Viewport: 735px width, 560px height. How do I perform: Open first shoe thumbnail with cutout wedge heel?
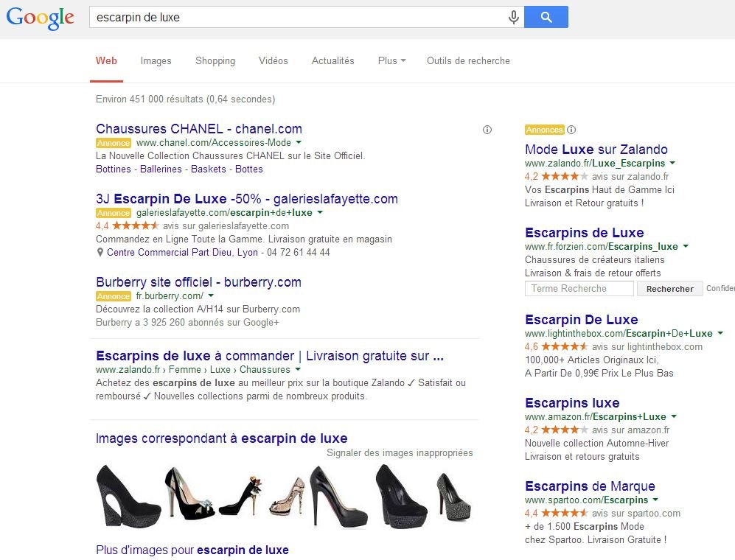pos(128,497)
